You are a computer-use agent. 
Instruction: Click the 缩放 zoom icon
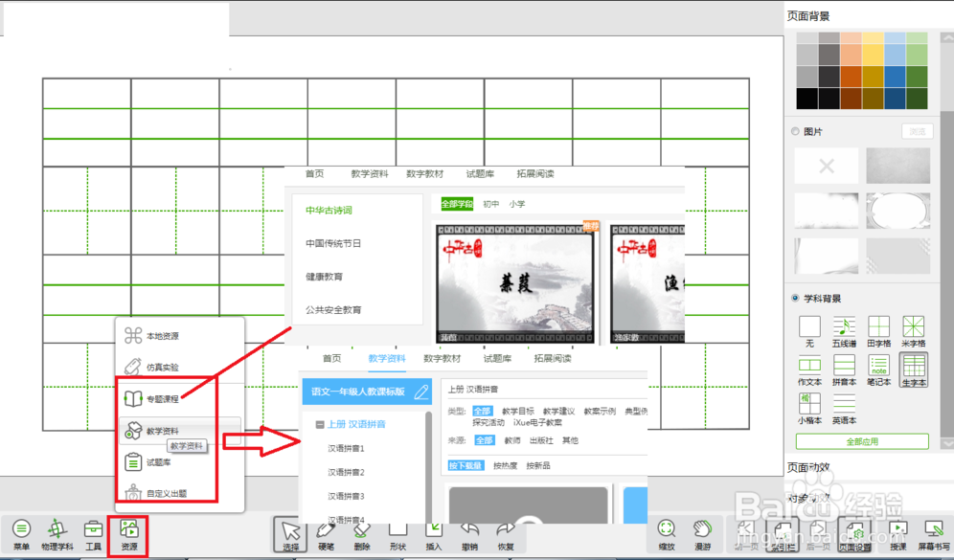[667, 534]
